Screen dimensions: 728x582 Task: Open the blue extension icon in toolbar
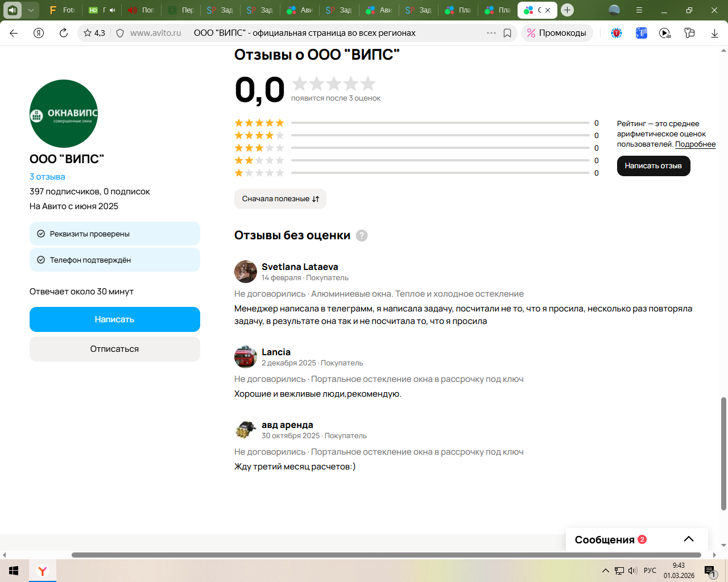click(x=641, y=33)
